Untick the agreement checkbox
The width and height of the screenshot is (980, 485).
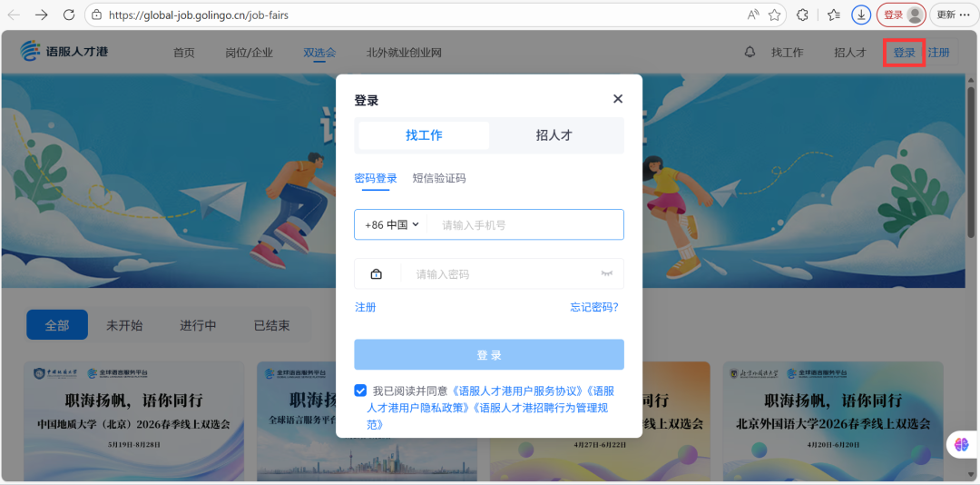click(360, 391)
